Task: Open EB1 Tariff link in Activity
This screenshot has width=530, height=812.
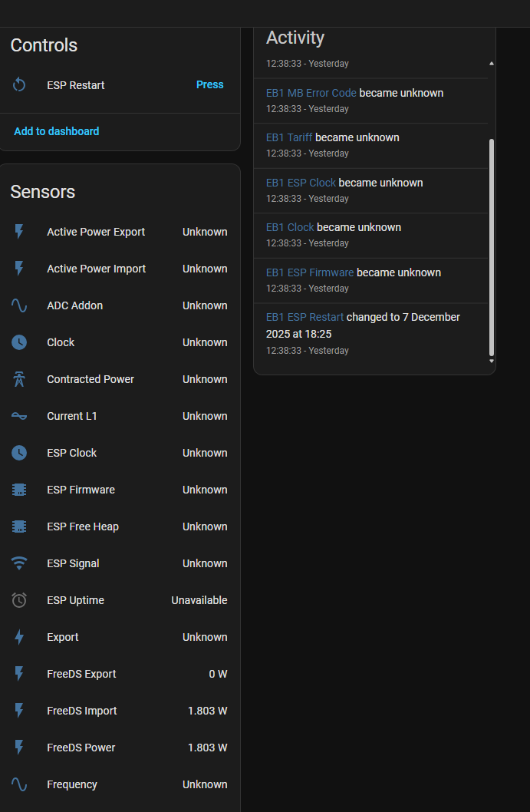Action: click(289, 137)
